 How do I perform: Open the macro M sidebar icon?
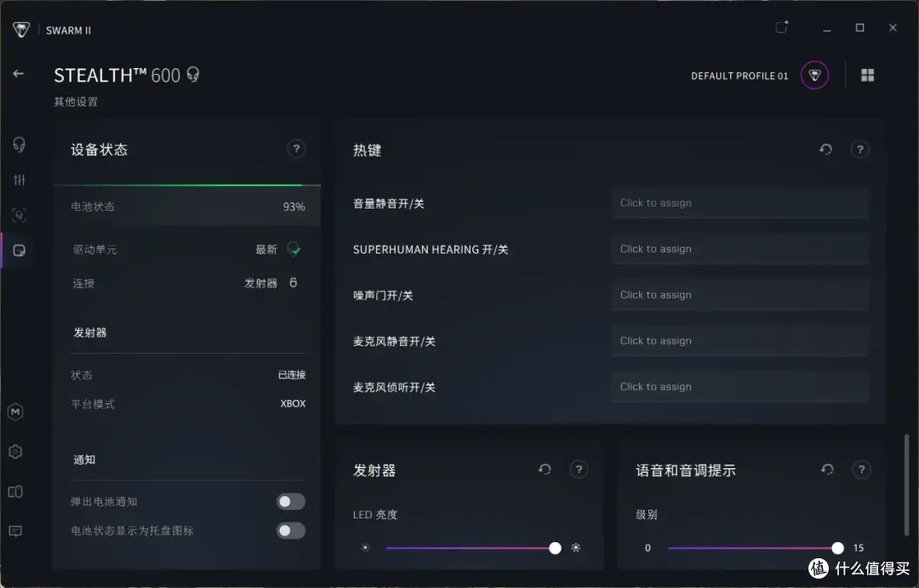coord(16,412)
